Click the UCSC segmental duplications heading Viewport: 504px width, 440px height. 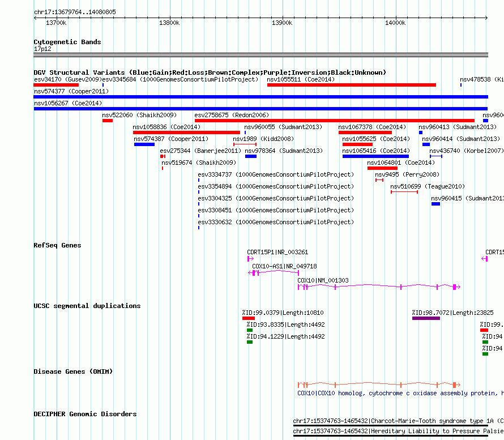pos(87,306)
